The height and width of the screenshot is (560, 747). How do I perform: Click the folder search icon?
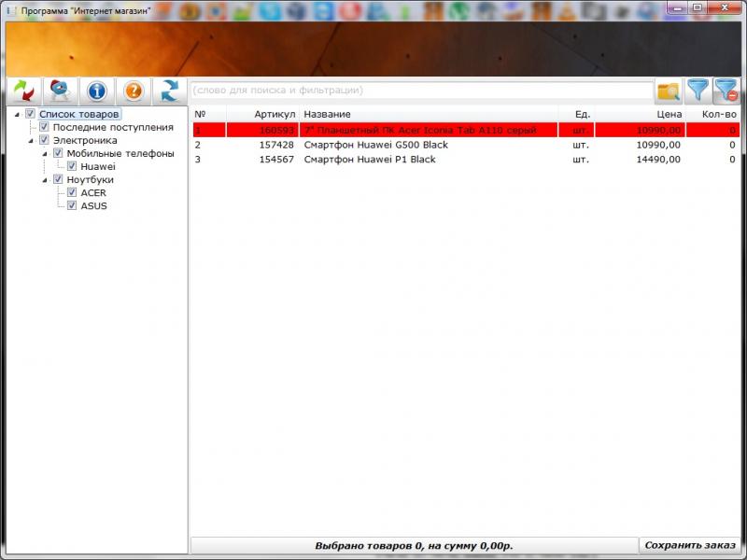(x=669, y=91)
